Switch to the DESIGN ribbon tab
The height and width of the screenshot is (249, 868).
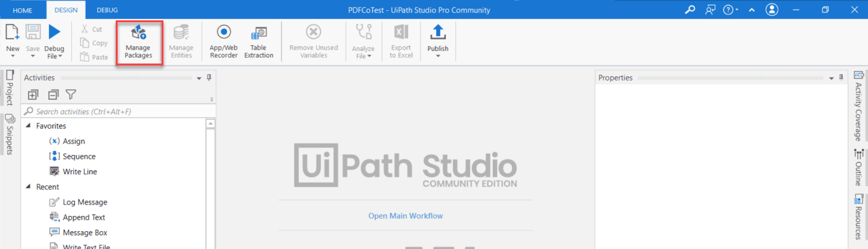(66, 10)
